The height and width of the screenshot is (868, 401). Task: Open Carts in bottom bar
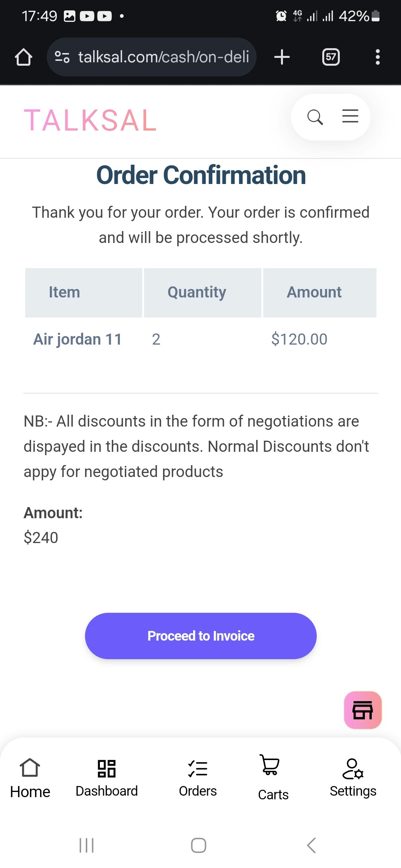[x=273, y=778]
